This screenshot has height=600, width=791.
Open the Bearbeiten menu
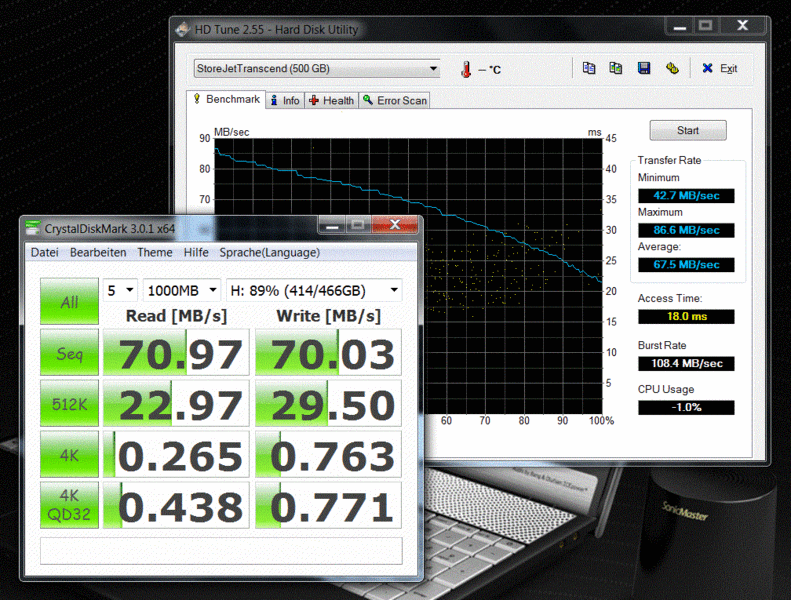98,252
